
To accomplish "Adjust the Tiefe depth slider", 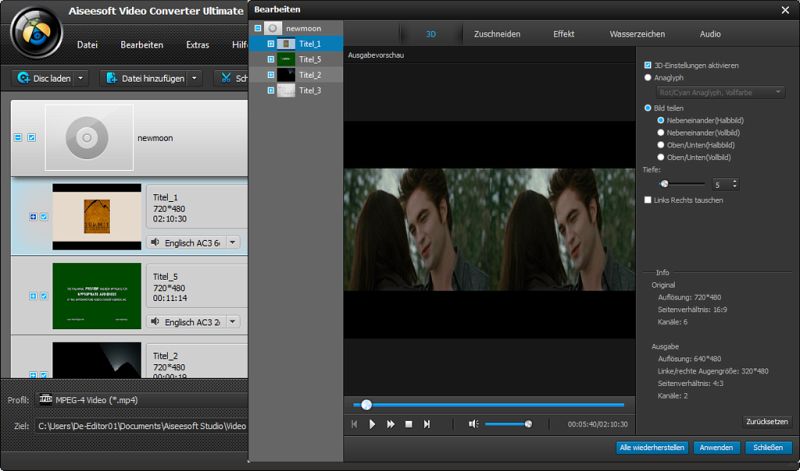I will pyautogui.click(x=681, y=184).
